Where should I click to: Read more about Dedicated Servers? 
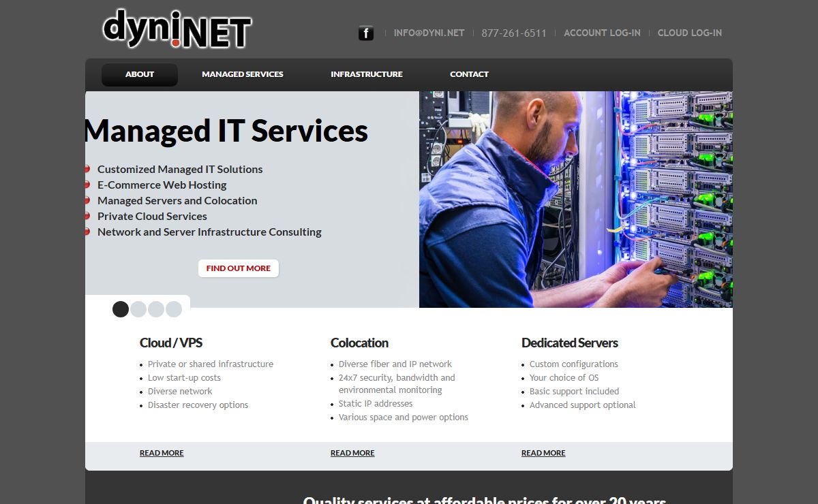(543, 453)
